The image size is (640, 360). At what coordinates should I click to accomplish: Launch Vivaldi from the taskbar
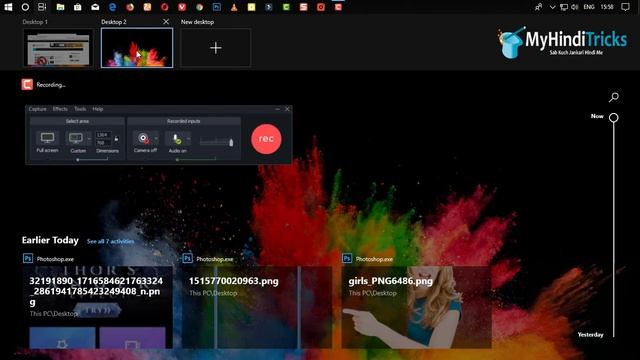(182, 7)
